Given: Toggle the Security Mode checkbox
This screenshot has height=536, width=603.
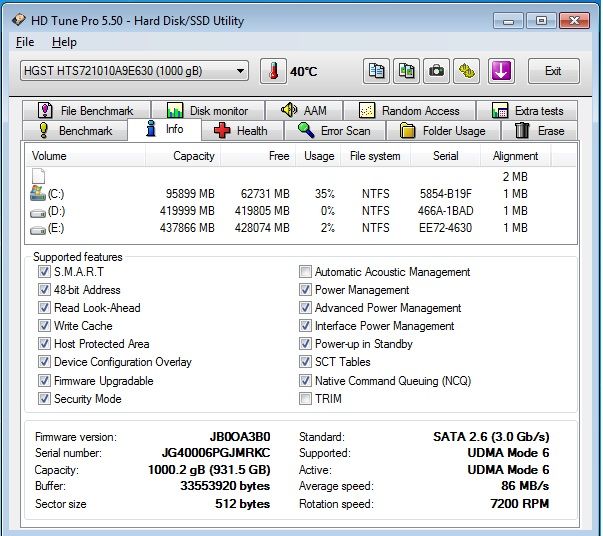Looking at the screenshot, I should tap(44, 398).
